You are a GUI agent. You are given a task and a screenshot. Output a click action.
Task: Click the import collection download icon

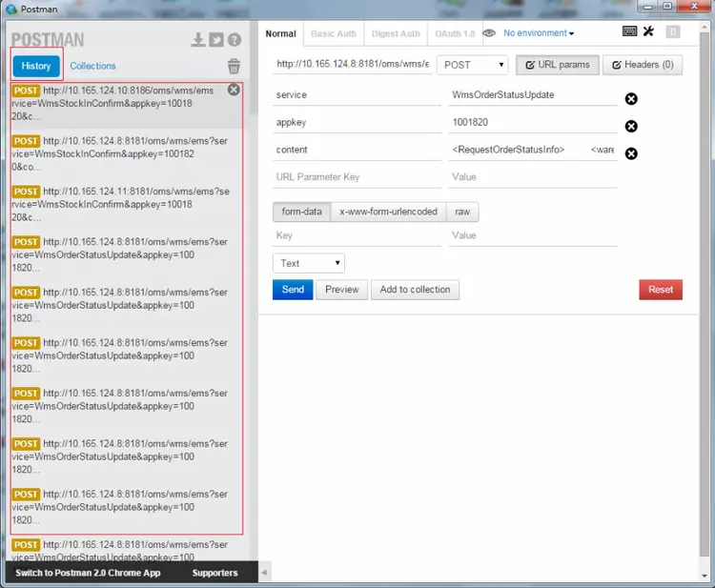pyautogui.click(x=198, y=40)
